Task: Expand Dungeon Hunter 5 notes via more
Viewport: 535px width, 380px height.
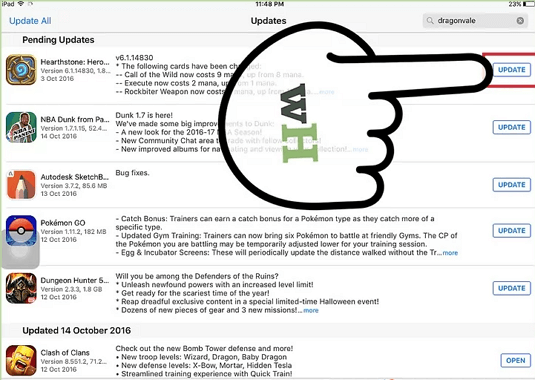Action: (x=311, y=310)
